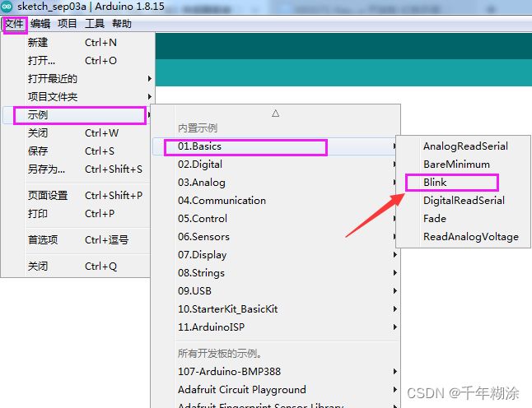
Task: Open BareMinimum example
Action: [x=463, y=165]
